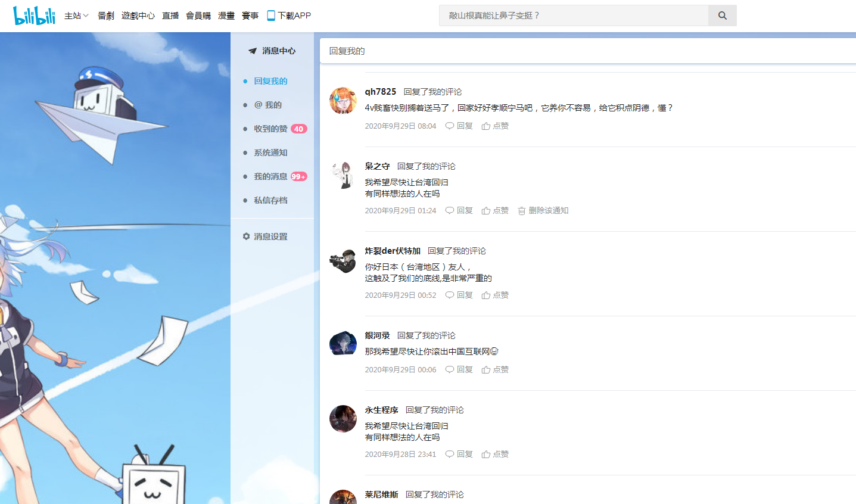This screenshot has width=856, height=504.
Task: Click the 2020年9月28日 23:41 timestamp
Action: 401,455
